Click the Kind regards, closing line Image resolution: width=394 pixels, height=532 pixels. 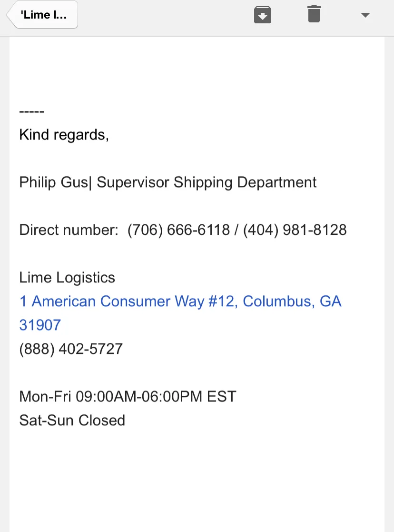tap(64, 135)
